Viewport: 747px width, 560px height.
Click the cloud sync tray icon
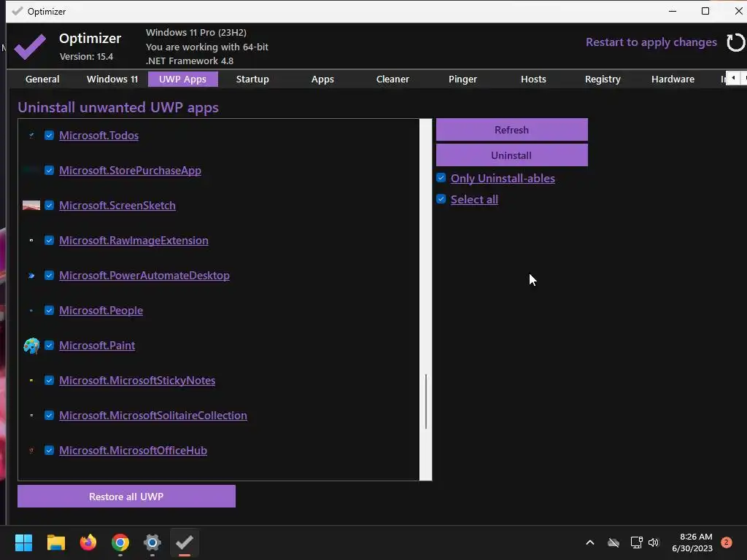[x=614, y=542]
